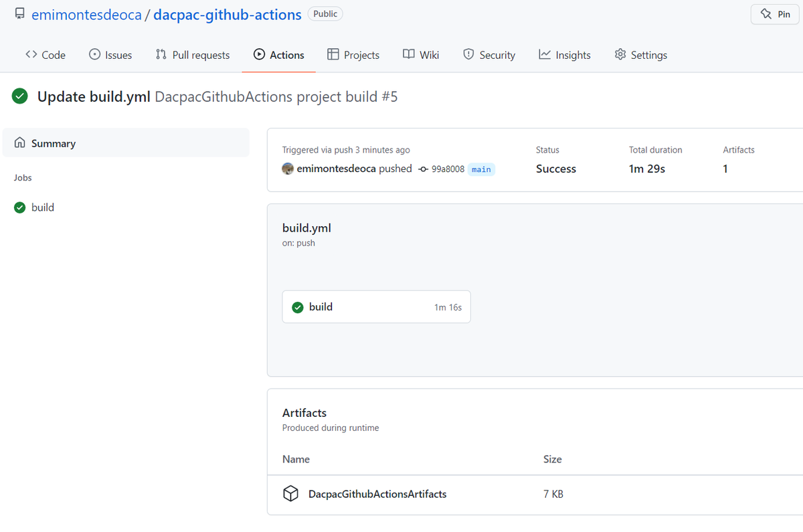
Task: Click the Update build.yml run title
Action: pyautogui.click(x=94, y=97)
